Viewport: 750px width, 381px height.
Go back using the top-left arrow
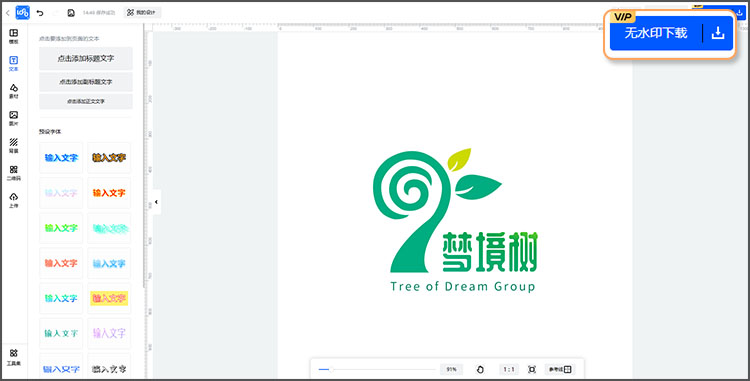point(7,13)
